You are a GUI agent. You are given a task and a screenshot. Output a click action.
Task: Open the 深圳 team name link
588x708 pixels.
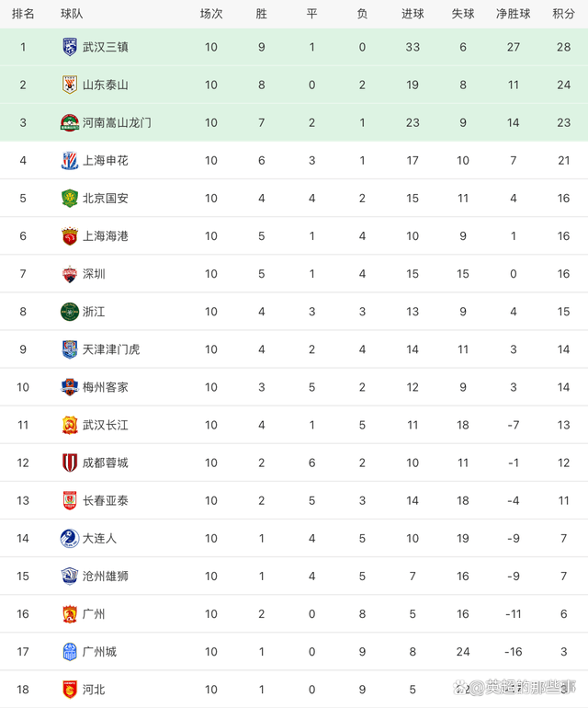click(x=94, y=274)
